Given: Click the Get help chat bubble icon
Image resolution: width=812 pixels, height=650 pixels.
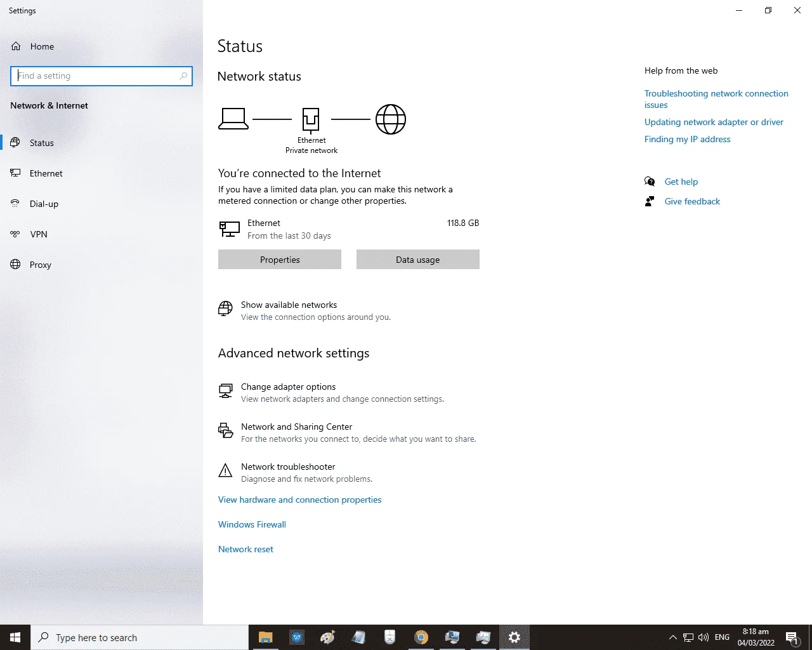Looking at the screenshot, I should pos(650,182).
